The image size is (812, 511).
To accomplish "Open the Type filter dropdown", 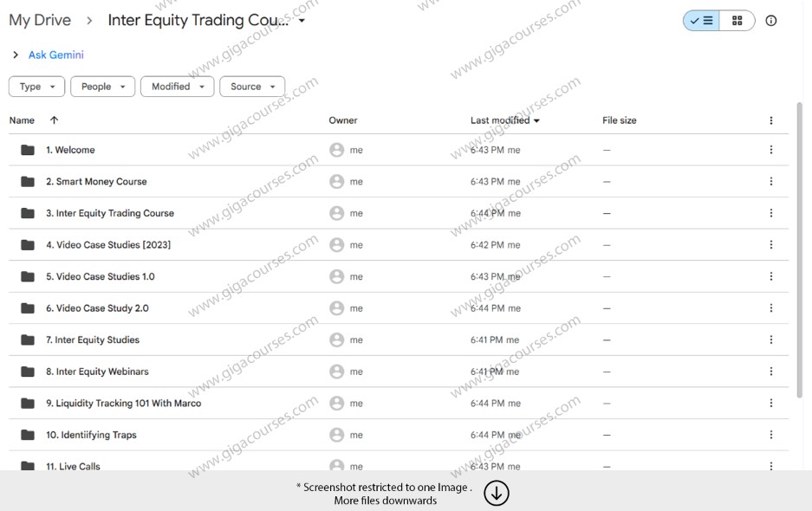I will (36, 87).
